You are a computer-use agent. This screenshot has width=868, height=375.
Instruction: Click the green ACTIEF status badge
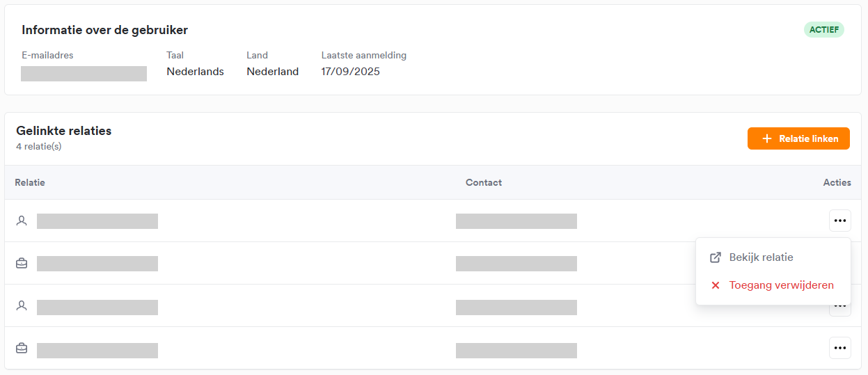tap(823, 30)
